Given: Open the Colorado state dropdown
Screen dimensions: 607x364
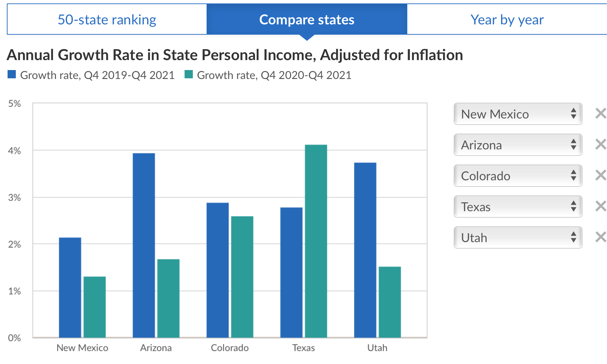Looking at the screenshot, I should 518,175.
